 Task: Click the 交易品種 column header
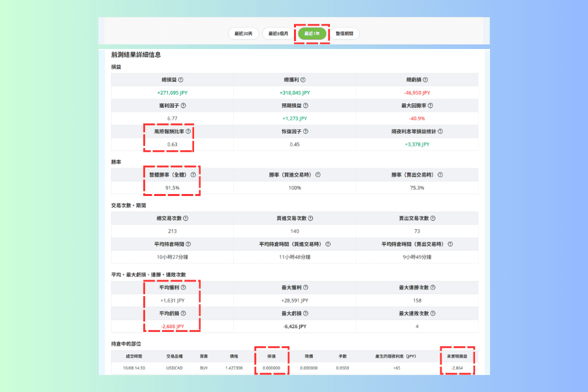click(174, 356)
